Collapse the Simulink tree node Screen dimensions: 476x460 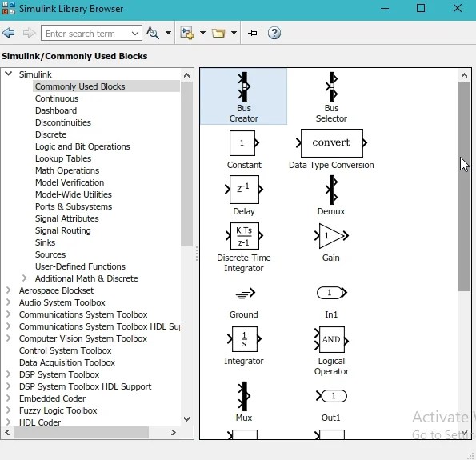pos(9,74)
